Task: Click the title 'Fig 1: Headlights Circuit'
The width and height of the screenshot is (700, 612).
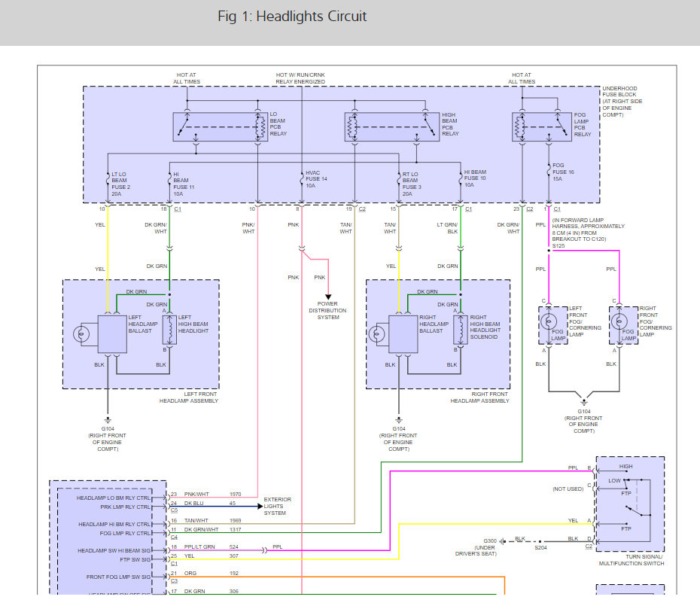Action: [292, 16]
